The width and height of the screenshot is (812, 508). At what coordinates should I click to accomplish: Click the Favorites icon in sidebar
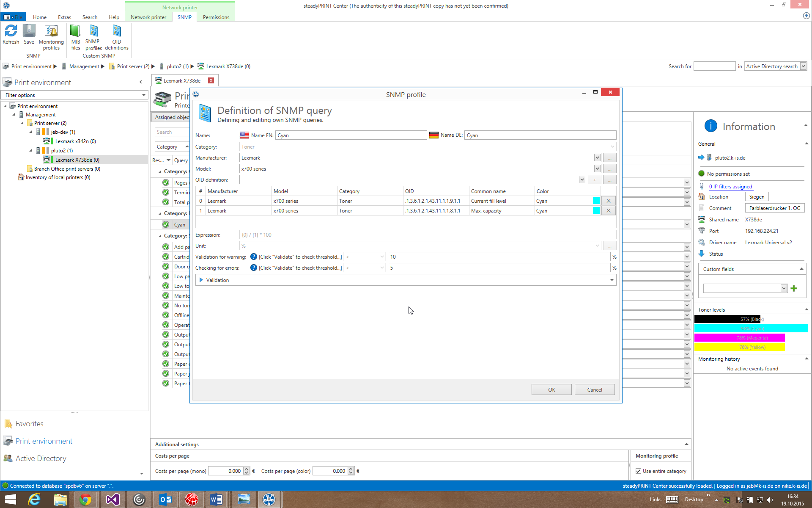tap(8, 424)
